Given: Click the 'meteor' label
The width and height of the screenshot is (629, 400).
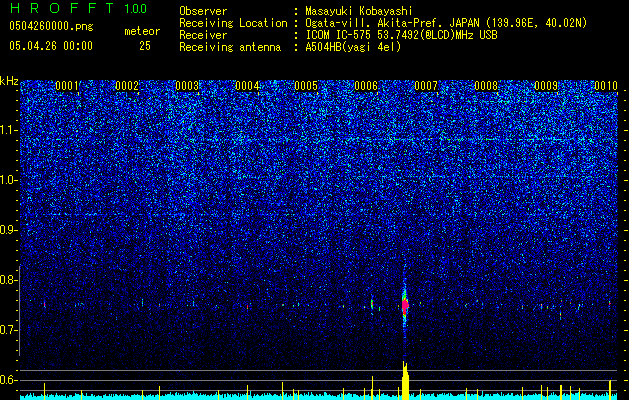Looking at the screenshot, I should [x=142, y=31].
